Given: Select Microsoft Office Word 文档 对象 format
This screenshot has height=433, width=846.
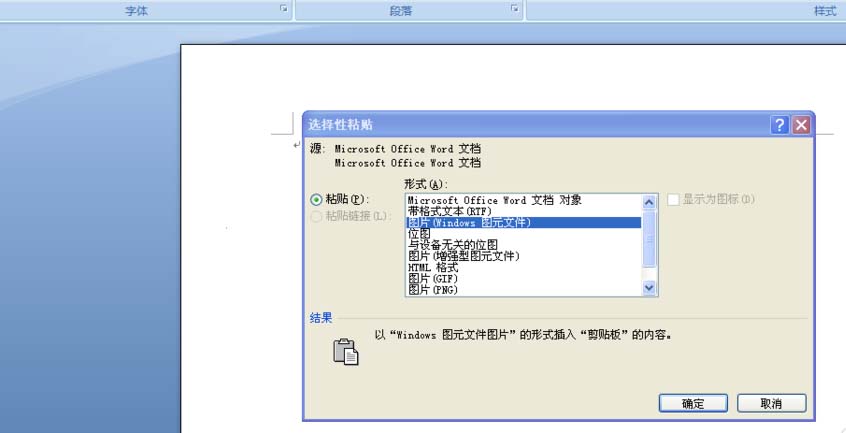Looking at the screenshot, I should click(494, 200).
